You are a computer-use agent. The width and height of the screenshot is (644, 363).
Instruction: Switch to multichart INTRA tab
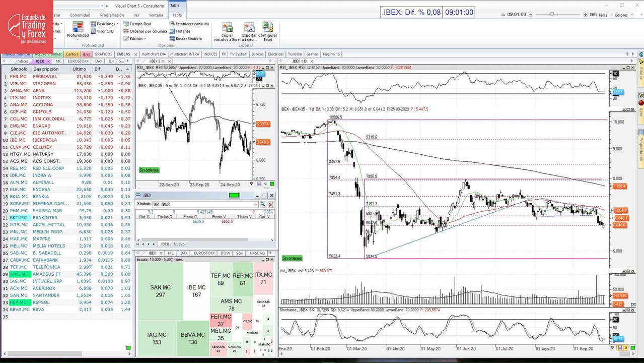click(185, 54)
